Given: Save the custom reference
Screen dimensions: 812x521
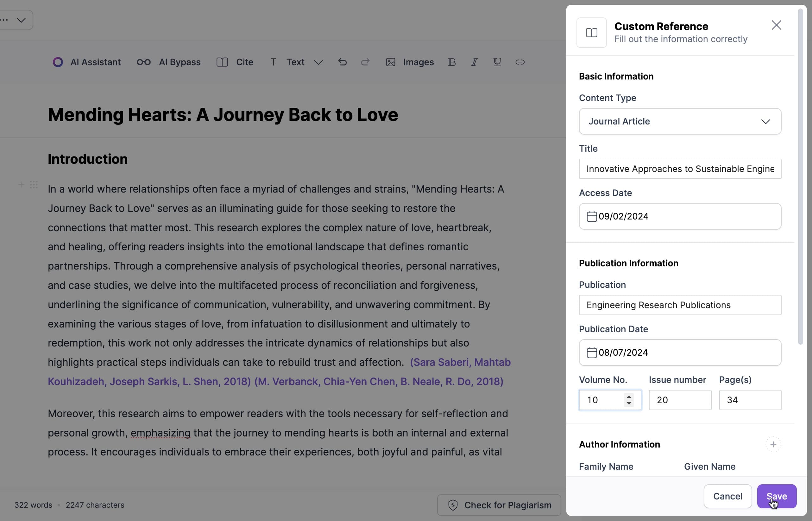Looking at the screenshot, I should click(x=777, y=496).
